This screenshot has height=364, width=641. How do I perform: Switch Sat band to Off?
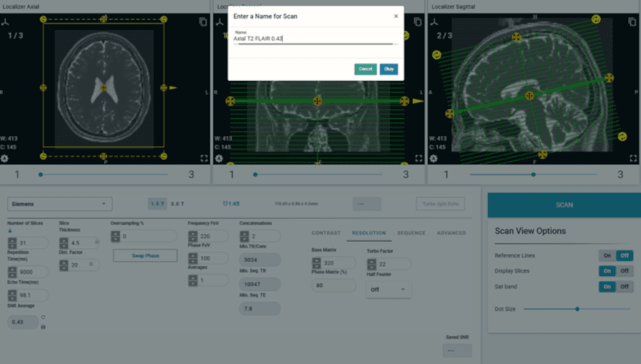click(x=624, y=286)
